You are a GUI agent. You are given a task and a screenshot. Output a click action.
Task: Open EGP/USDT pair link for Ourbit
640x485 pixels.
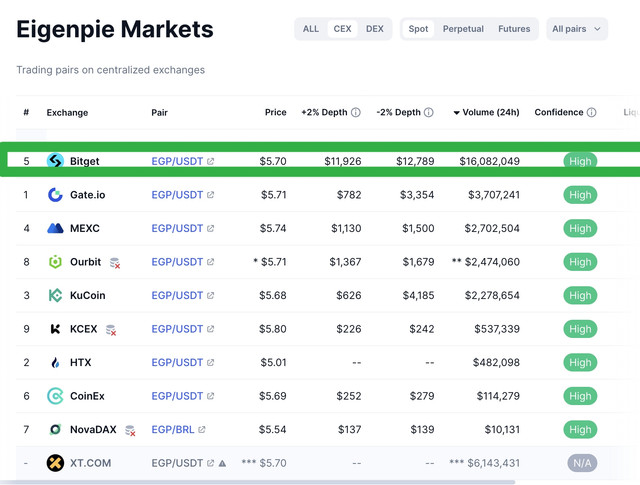click(x=177, y=262)
